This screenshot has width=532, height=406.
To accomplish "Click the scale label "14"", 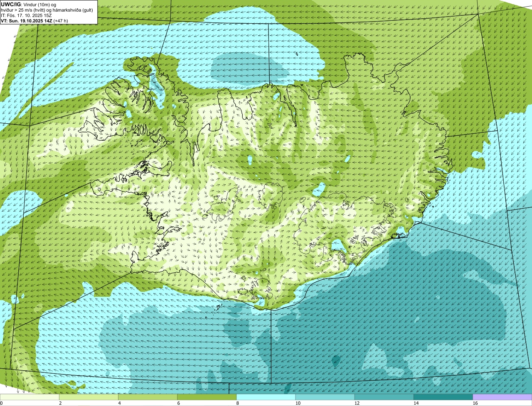I will point(416,403).
